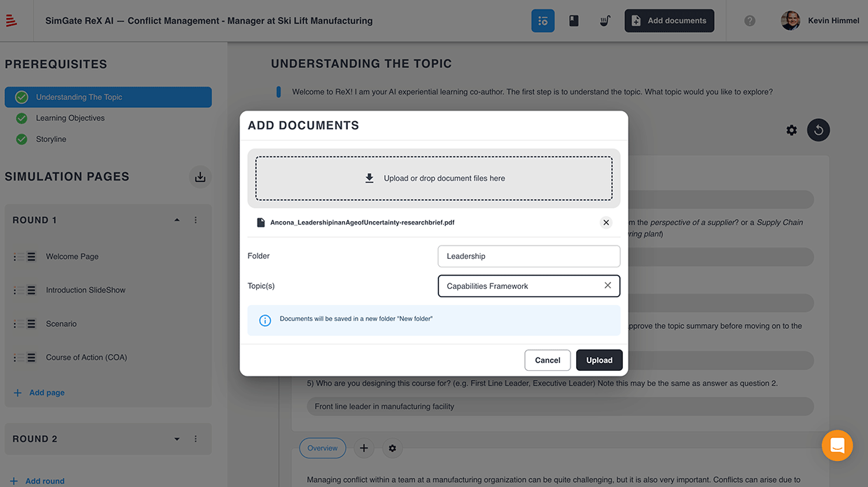Open the Introduction SlideShow page
This screenshot has height=487, width=868.
point(85,290)
